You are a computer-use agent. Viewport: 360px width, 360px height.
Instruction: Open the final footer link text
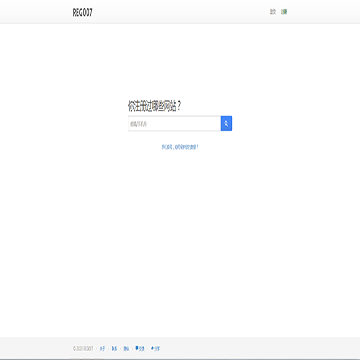tap(157, 349)
